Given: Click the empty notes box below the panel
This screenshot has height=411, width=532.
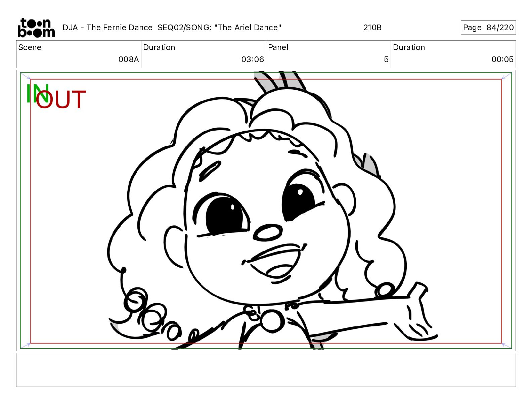Looking at the screenshot, I should (266, 370).
